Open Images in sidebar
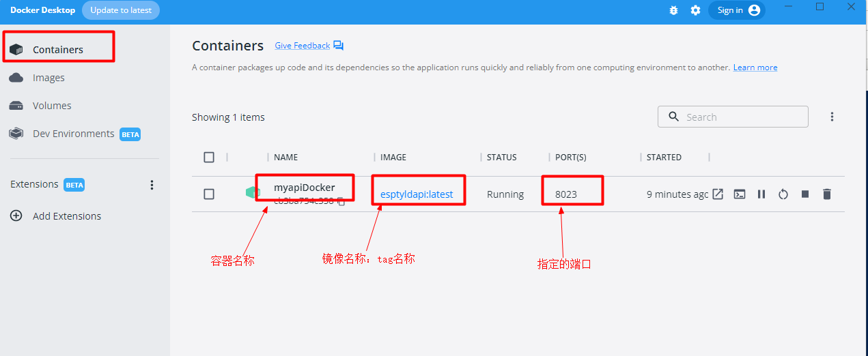 click(48, 78)
